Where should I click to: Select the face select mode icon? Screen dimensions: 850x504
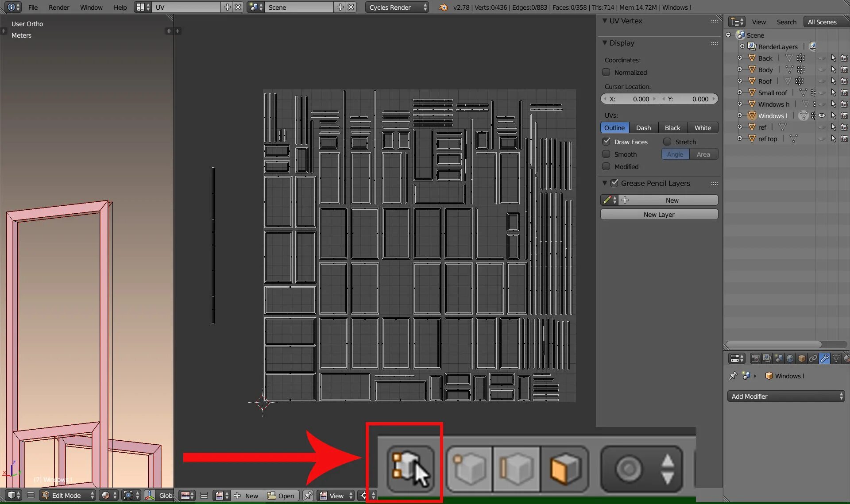tap(565, 469)
